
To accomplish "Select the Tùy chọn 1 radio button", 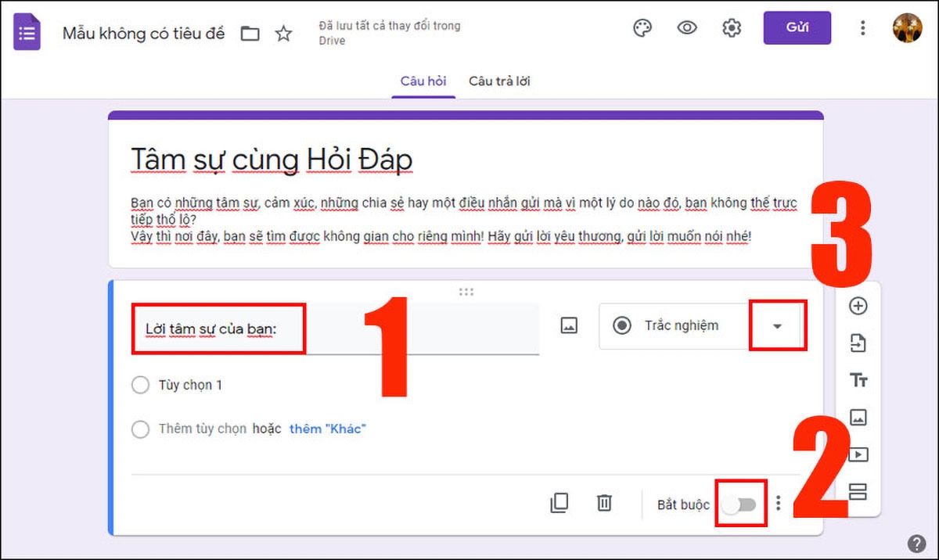I will (x=141, y=385).
